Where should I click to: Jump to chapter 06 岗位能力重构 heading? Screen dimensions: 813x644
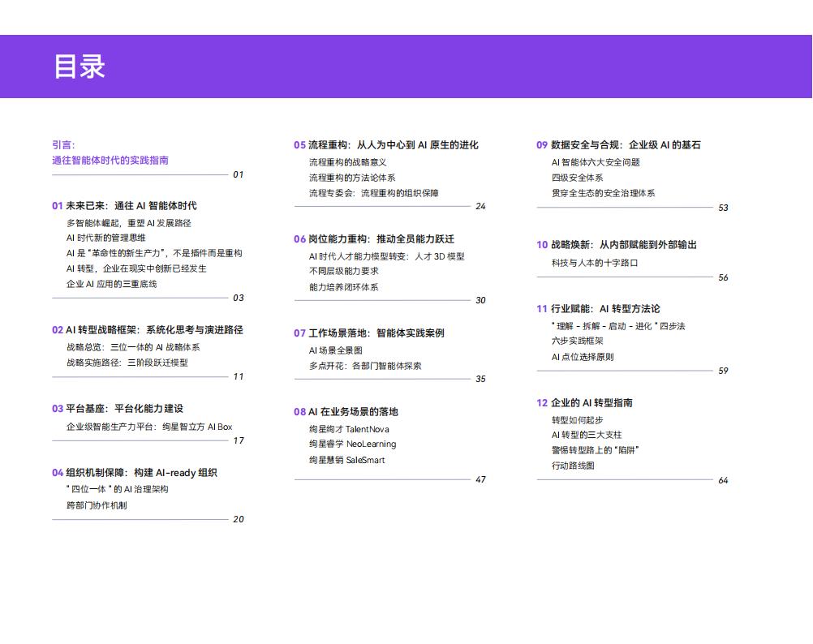(373, 239)
